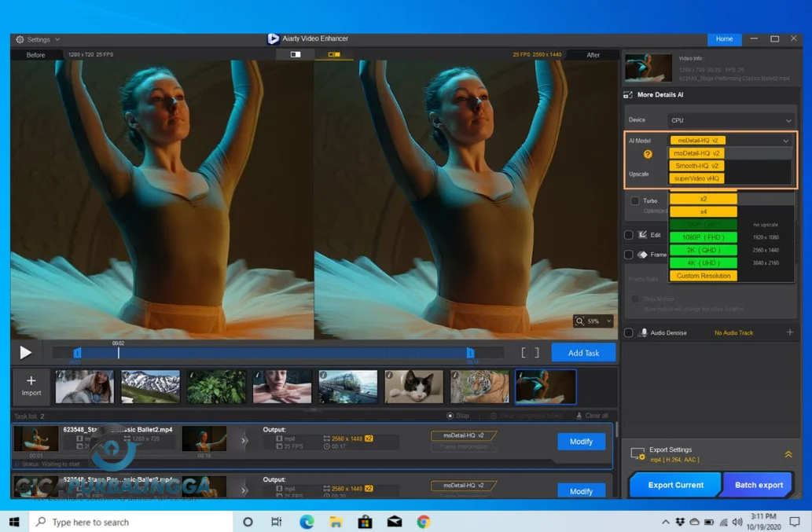812x532 pixels.
Task: Expand the Settings dropdown arrow
Action: [57, 39]
